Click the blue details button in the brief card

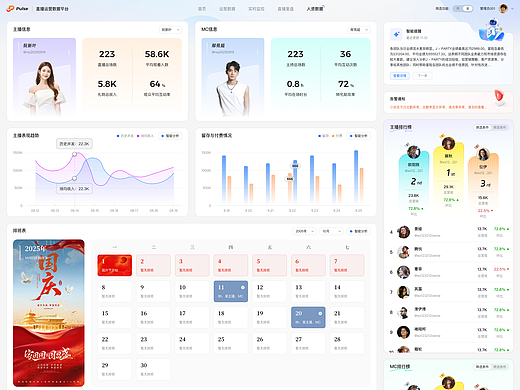400,76
